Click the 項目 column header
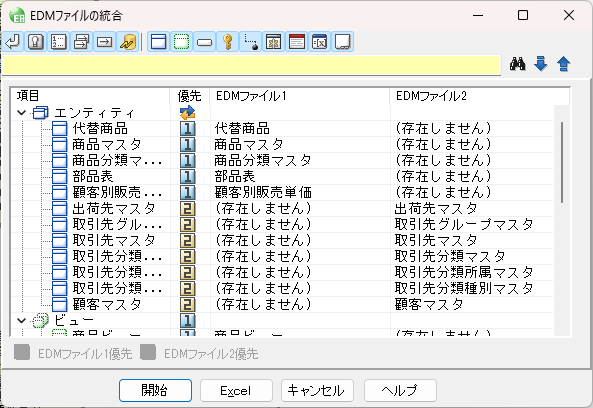This screenshot has height=408, width=593. pyautogui.click(x=90, y=96)
